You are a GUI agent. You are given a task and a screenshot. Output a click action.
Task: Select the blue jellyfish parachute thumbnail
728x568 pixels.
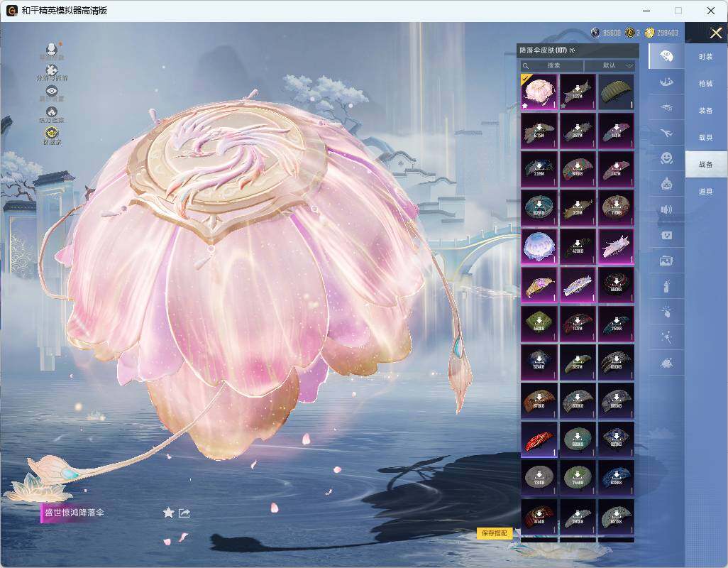539,246
